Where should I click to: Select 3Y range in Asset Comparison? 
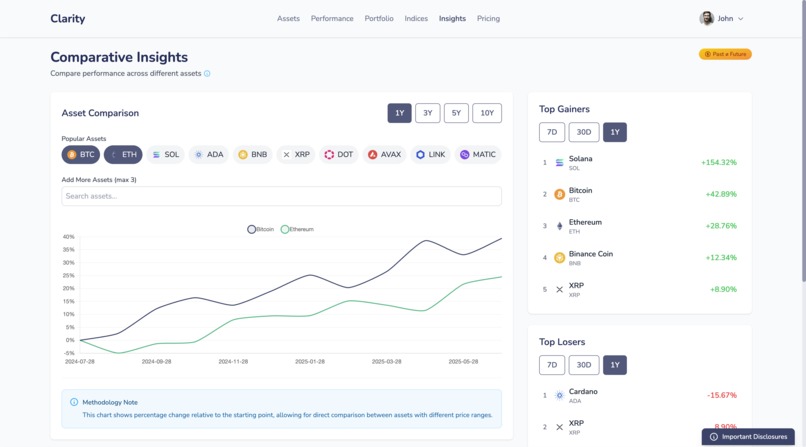(x=428, y=113)
